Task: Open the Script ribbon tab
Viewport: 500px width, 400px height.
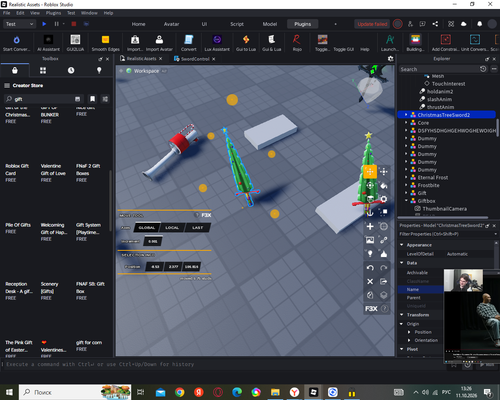Action: (x=237, y=24)
